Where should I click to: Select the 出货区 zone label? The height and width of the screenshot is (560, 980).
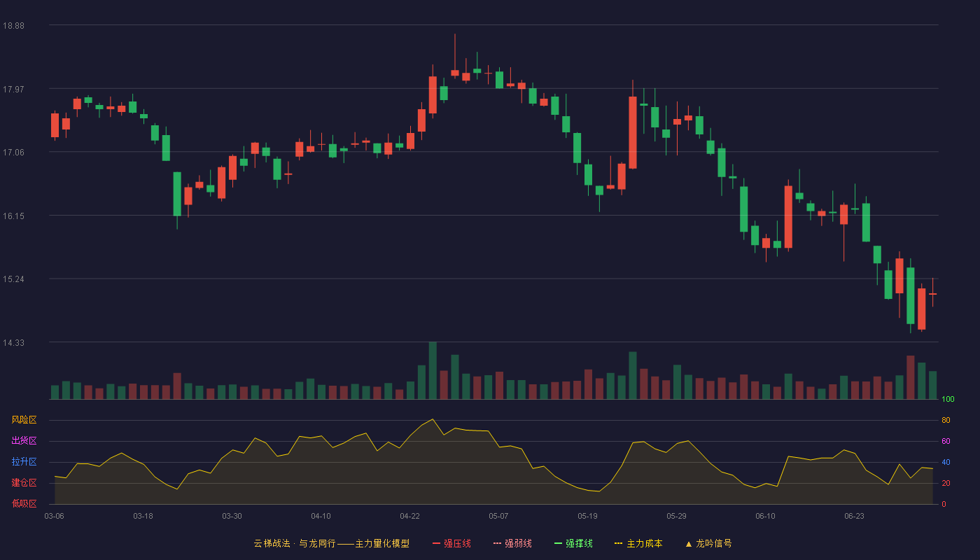click(24, 441)
